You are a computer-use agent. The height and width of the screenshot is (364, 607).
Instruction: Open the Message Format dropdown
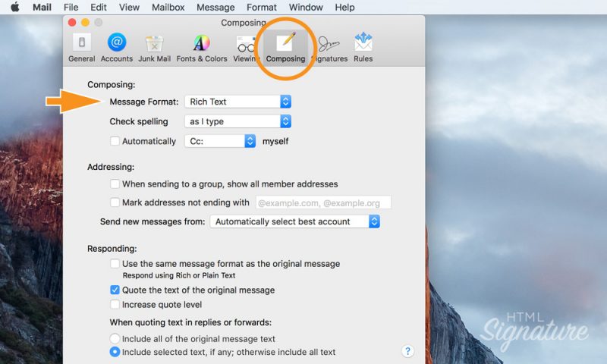point(238,102)
